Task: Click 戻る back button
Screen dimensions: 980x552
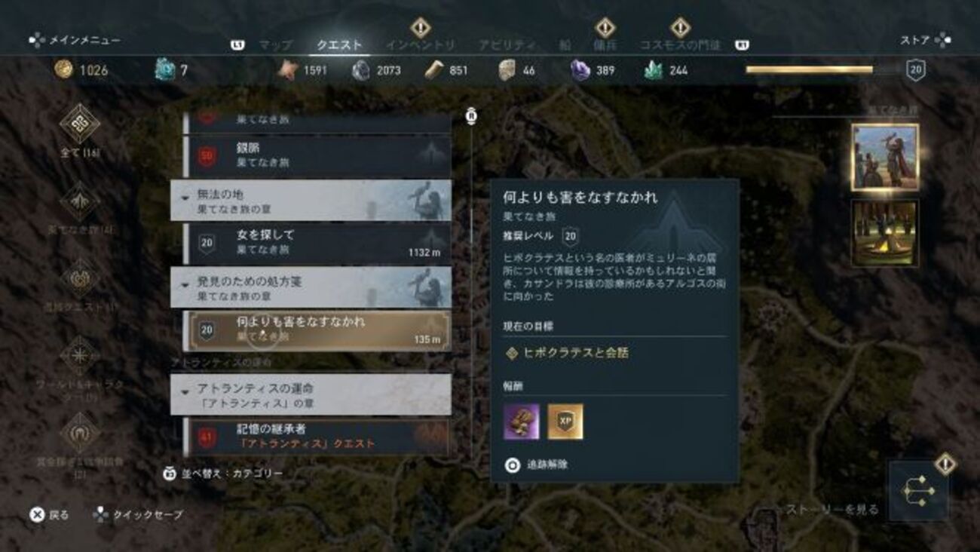Action: 49,515
